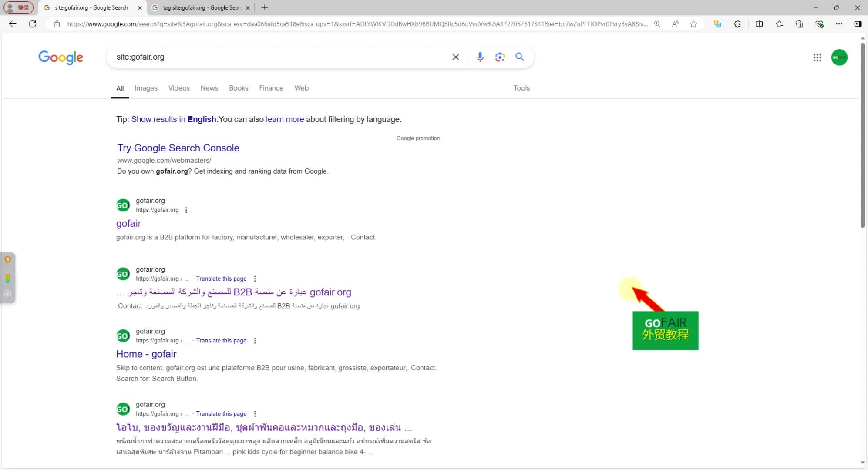The image size is (868, 470).
Task: Open the Google apps grid
Action: click(817, 57)
